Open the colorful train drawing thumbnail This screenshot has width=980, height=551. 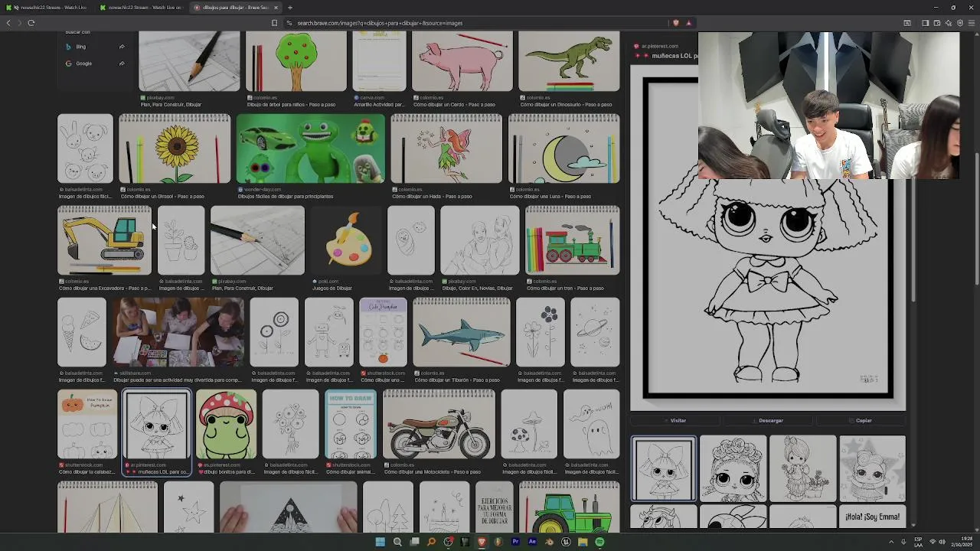(572, 240)
